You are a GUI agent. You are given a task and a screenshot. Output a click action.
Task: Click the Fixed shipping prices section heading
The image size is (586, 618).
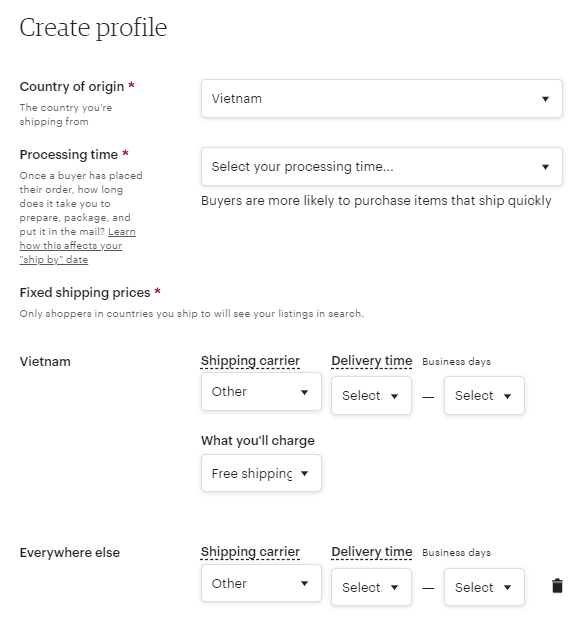click(85, 292)
